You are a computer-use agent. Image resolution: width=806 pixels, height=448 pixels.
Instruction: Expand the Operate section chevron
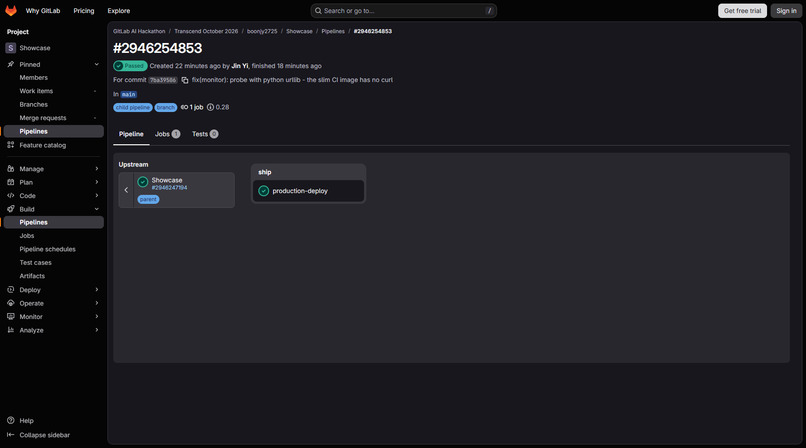pyautogui.click(x=97, y=303)
